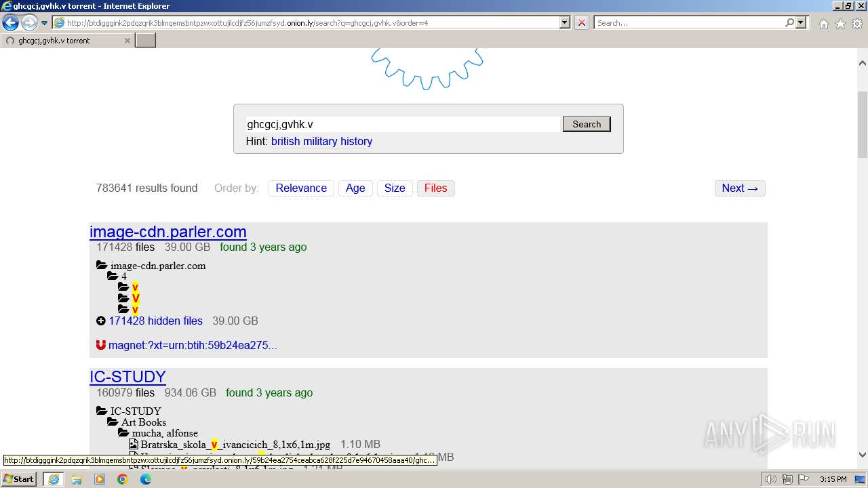Show 171428 hidden files link

click(155, 321)
